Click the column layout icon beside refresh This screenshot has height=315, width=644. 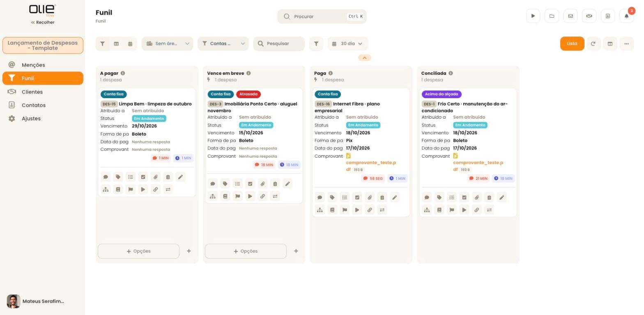[610, 44]
